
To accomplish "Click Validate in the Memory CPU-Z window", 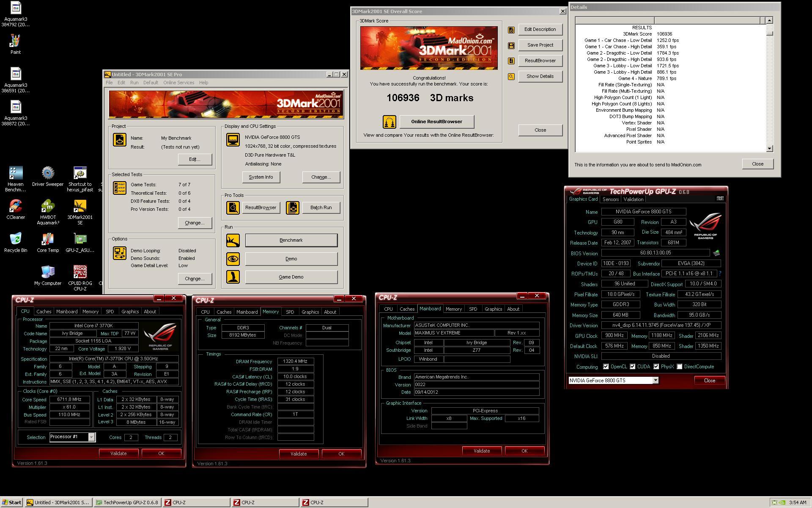I will coord(299,454).
